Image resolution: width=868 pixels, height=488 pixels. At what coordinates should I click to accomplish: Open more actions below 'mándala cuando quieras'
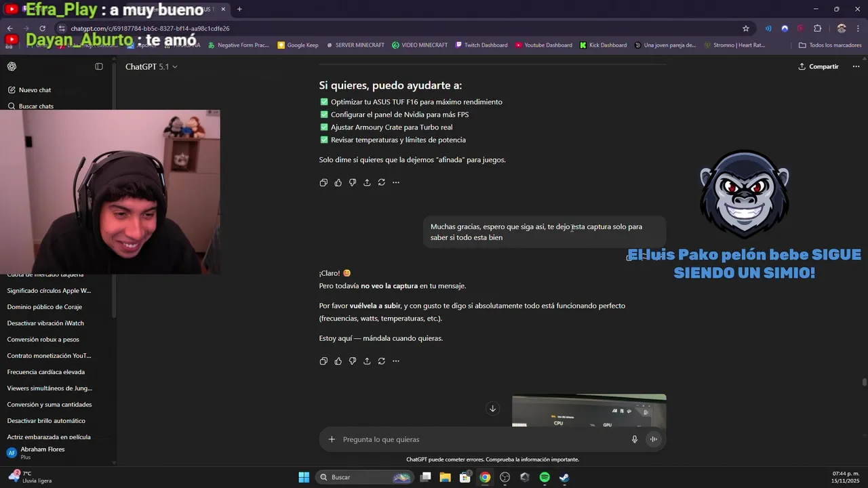click(396, 361)
